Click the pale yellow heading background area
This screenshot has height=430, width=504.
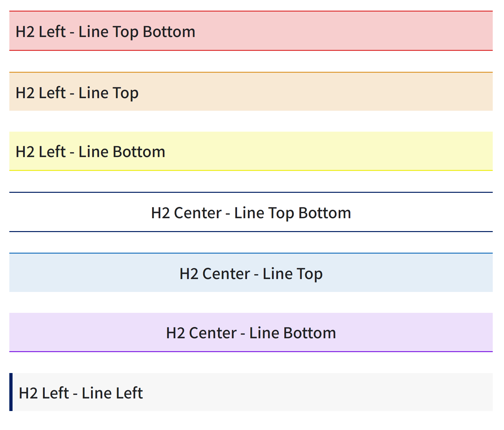pyautogui.click(x=322, y=151)
